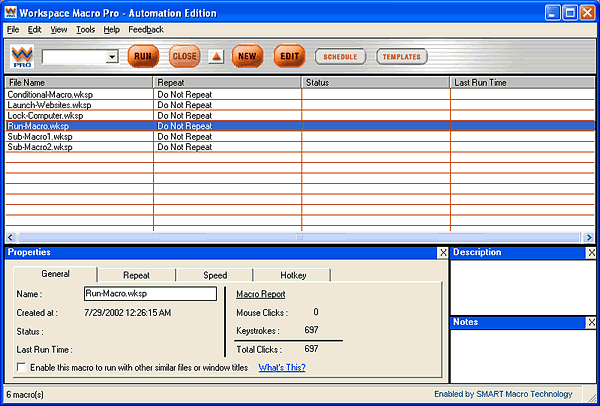The width and height of the screenshot is (600, 406).
Task: Click the title bar application icon
Action: [10, 13]
